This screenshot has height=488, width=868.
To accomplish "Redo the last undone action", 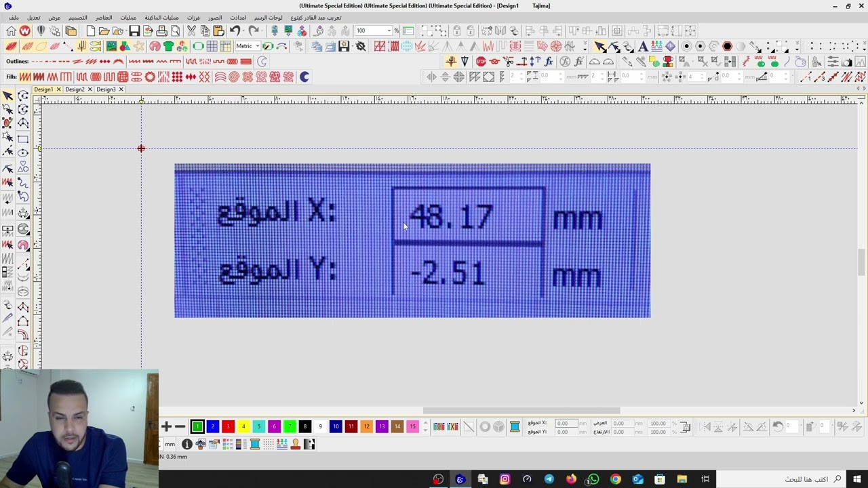I will tap(254, 30).
